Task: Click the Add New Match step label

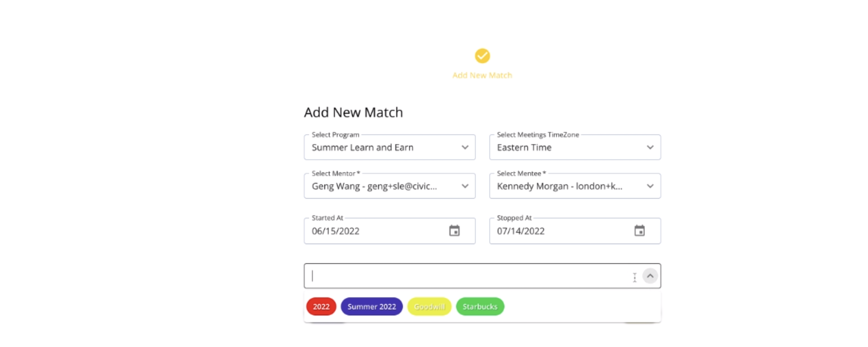Action: coord(482,75)
